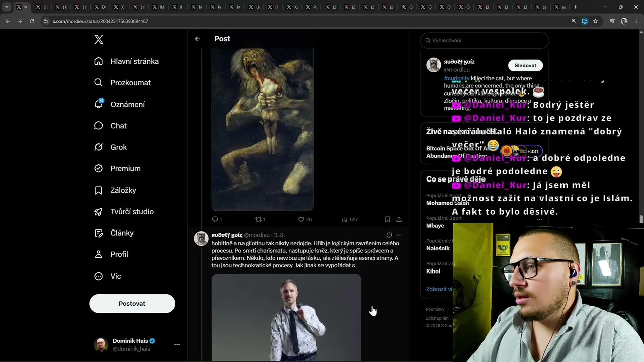Click the X logo in the sidebar
644x362 pixels.
pos(99,40)
